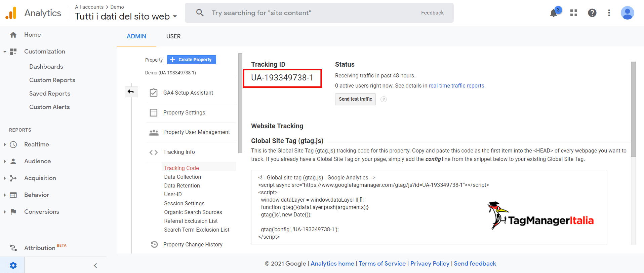644x273 pixels.
Task: Open the Terms of Service link
Action: click(382, 264)
